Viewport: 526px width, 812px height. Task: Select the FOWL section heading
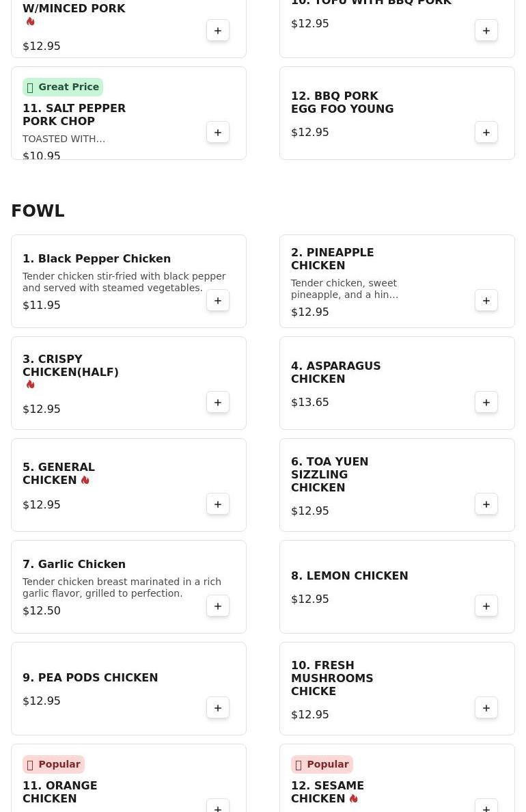[38, 211]
